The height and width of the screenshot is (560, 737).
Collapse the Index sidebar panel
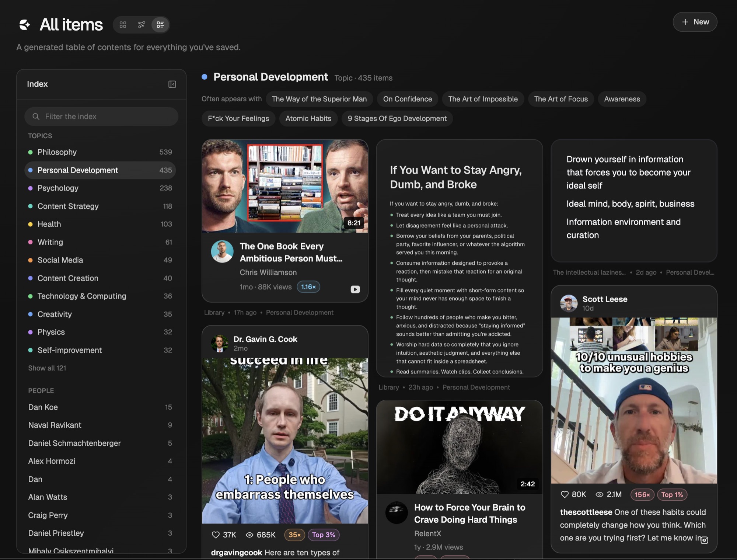[172, 84]
